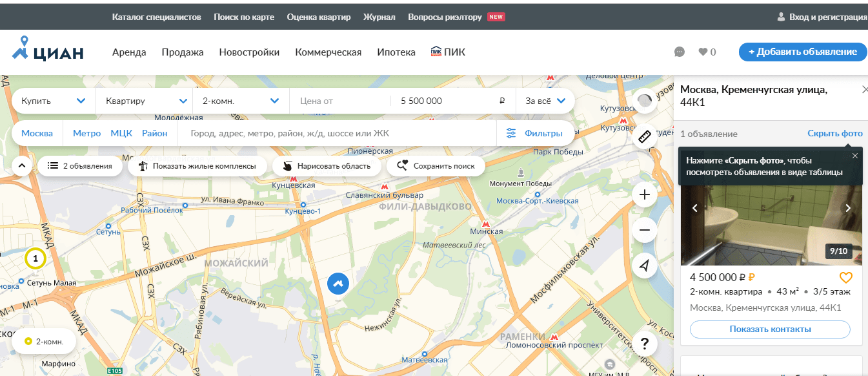Expand the Квартиру property type dropdown
The height and width of the screenshot is (376, 868).
click(x=145, y=101)
